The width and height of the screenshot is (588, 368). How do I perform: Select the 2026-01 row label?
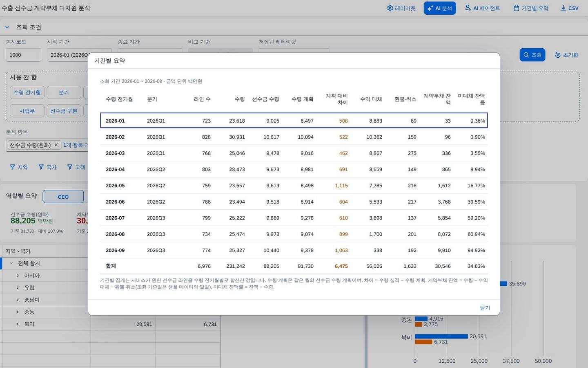click(x=115, y=121)
